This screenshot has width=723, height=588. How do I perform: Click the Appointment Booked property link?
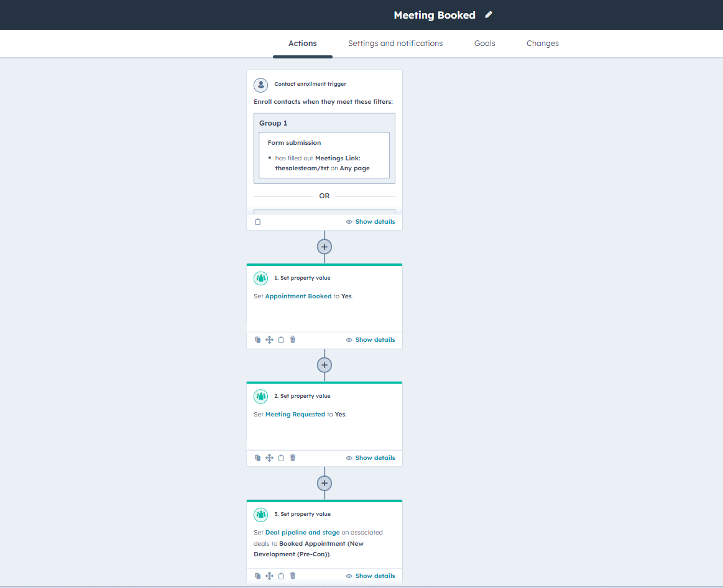(x=298, y=296)
